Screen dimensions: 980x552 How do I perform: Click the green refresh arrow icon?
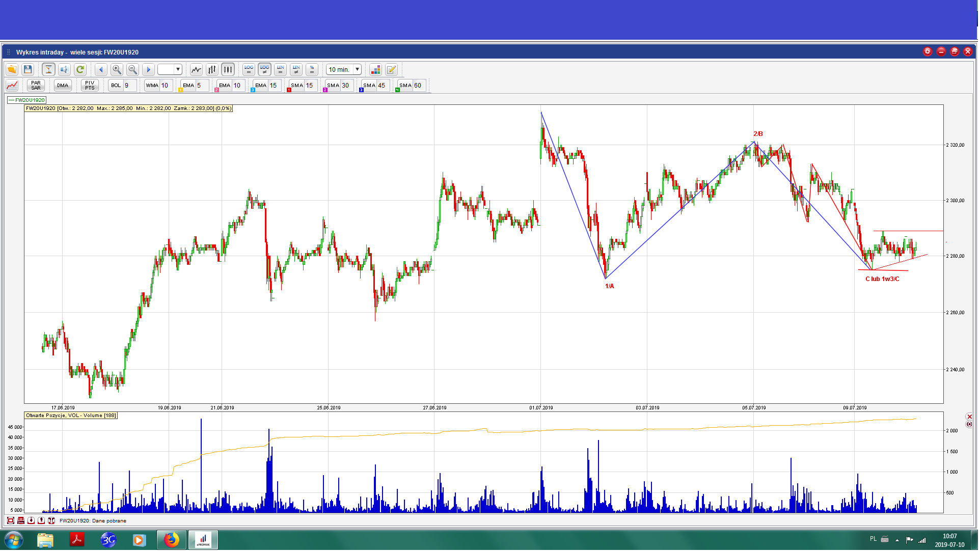(x=80, y=70)
